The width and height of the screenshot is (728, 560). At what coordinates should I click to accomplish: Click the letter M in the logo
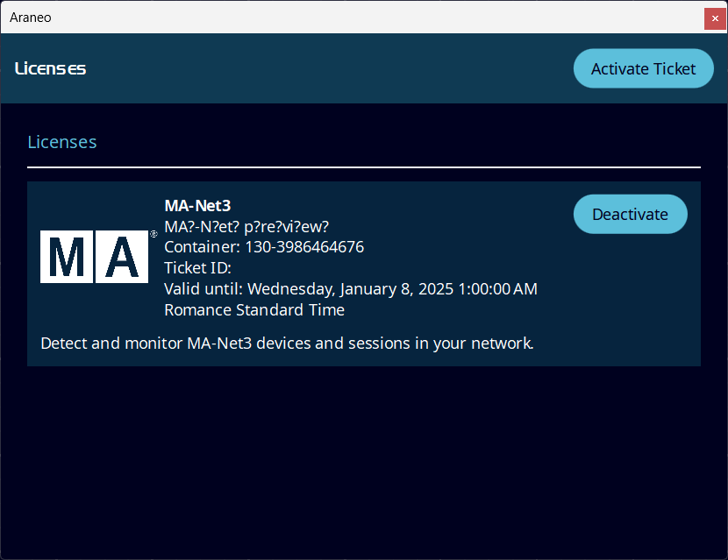[67, 258]
